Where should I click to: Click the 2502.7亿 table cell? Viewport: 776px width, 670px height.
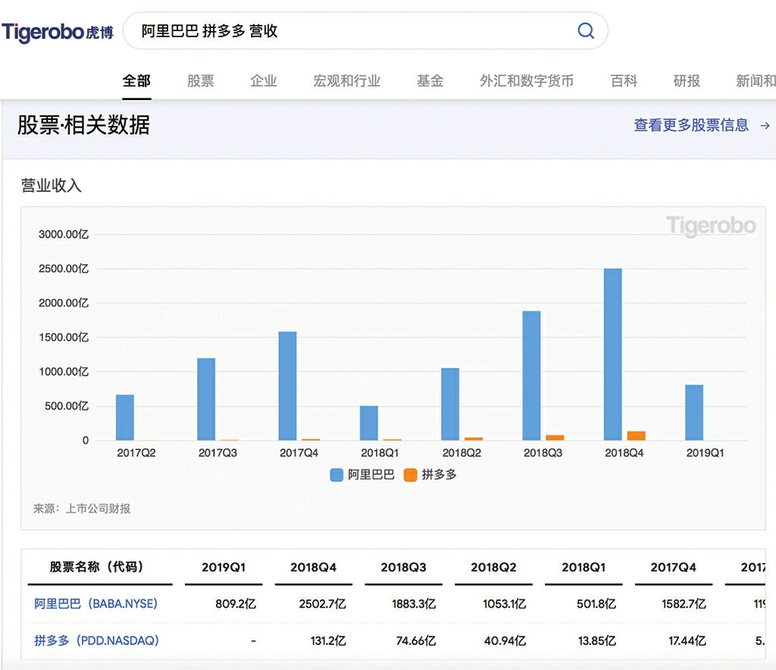(x=322, y=604)
